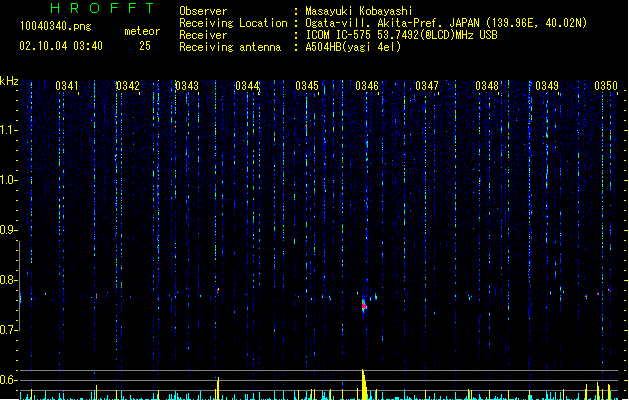Screen dimensions: 629x400
Task: Select observer name Masayuki Kobayashi
Action: [x=359, y=11]
